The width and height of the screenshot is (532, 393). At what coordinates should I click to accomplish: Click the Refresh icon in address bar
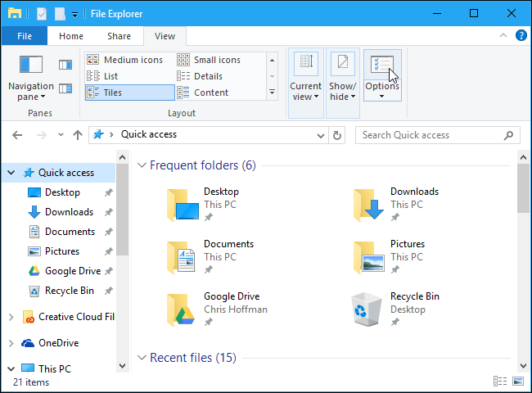(336, 135)
